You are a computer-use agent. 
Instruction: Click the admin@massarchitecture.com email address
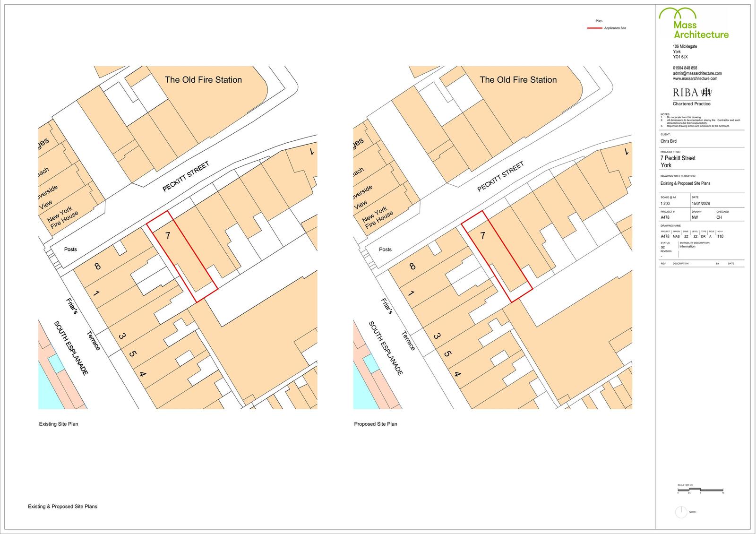697,73
